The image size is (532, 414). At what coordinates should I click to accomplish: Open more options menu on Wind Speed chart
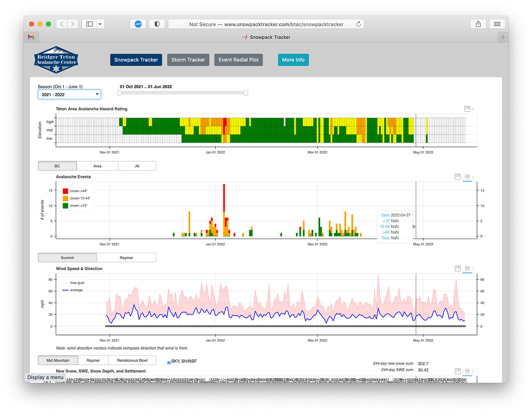(473, 268)
